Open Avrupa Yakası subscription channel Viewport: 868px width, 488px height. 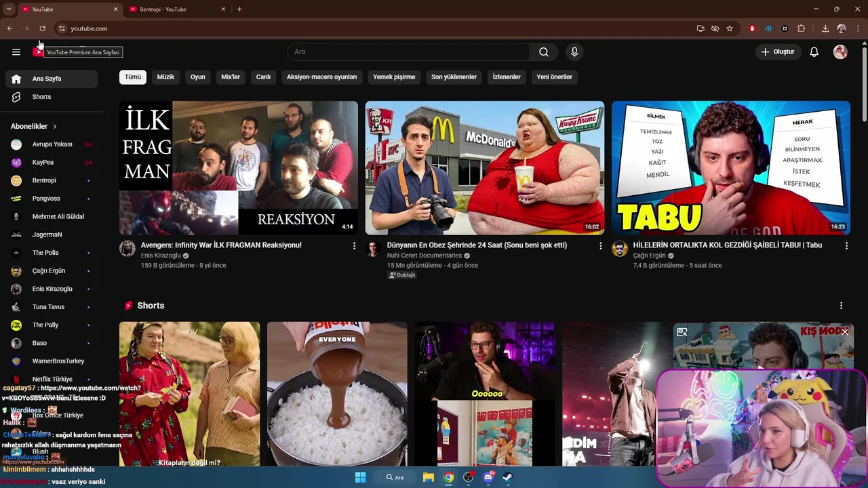pos(52,144)
